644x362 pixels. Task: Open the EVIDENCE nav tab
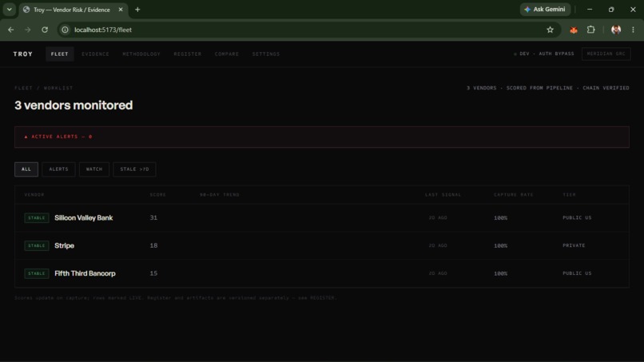[95, 54]
